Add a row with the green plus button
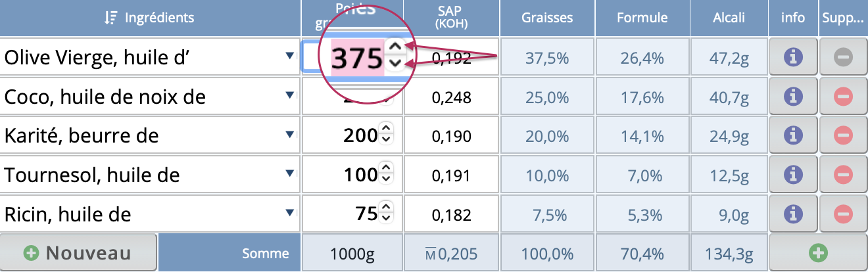 pyautogui.click(x=818, y=253)
